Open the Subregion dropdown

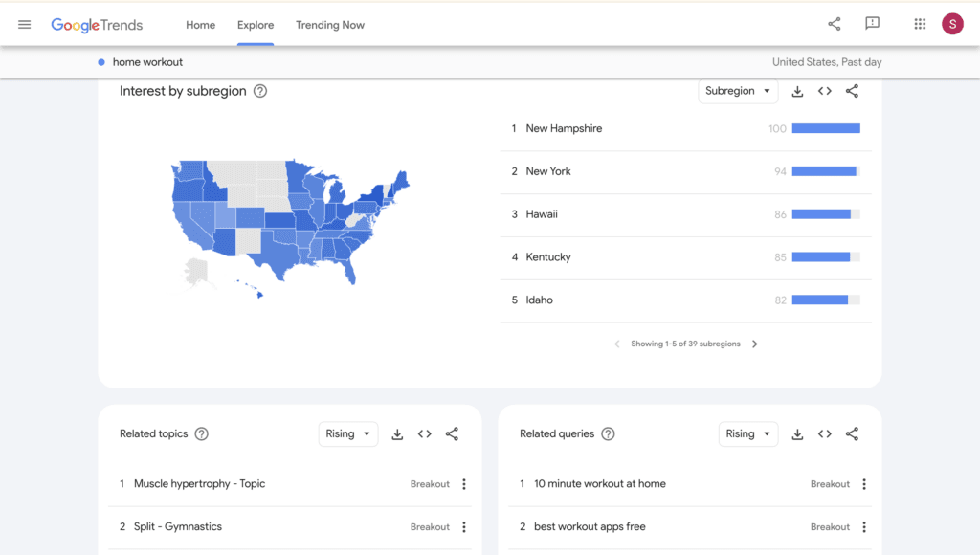737,91
